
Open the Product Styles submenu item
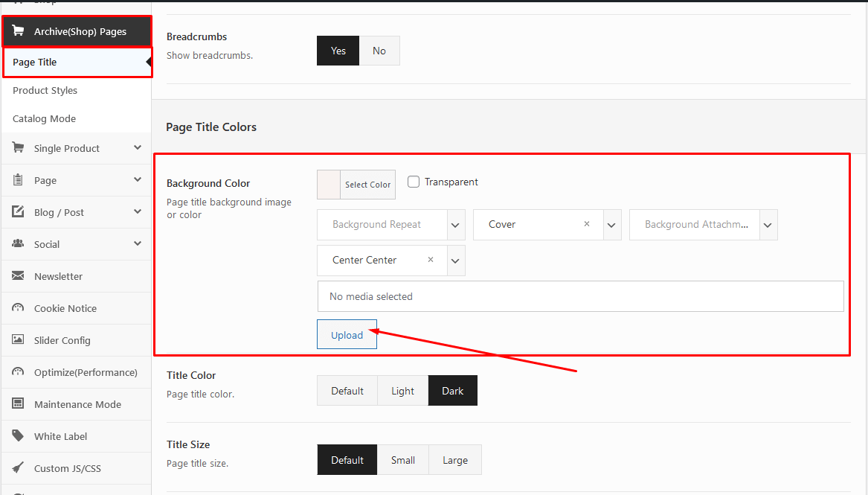(x=45, y=90)
